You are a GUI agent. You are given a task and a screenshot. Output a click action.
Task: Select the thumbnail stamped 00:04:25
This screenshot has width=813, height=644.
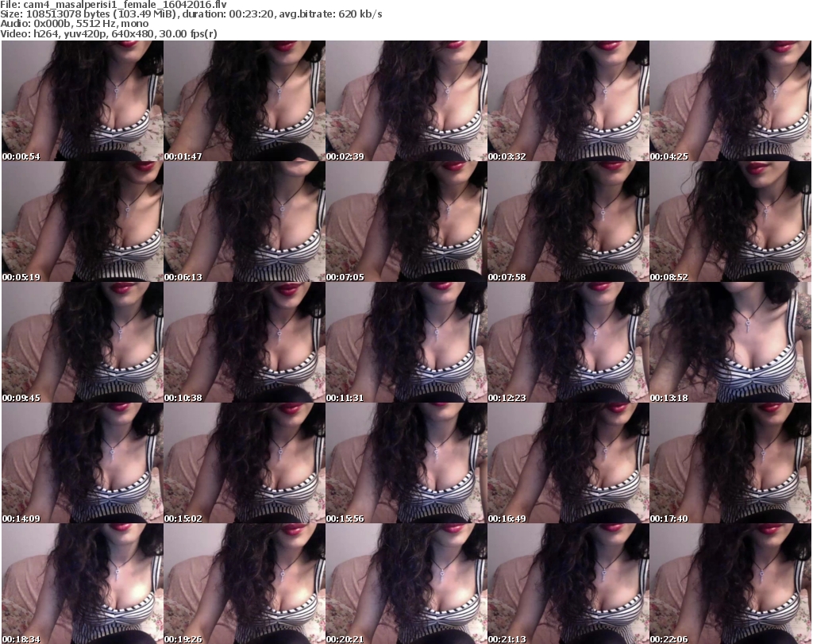730,101
